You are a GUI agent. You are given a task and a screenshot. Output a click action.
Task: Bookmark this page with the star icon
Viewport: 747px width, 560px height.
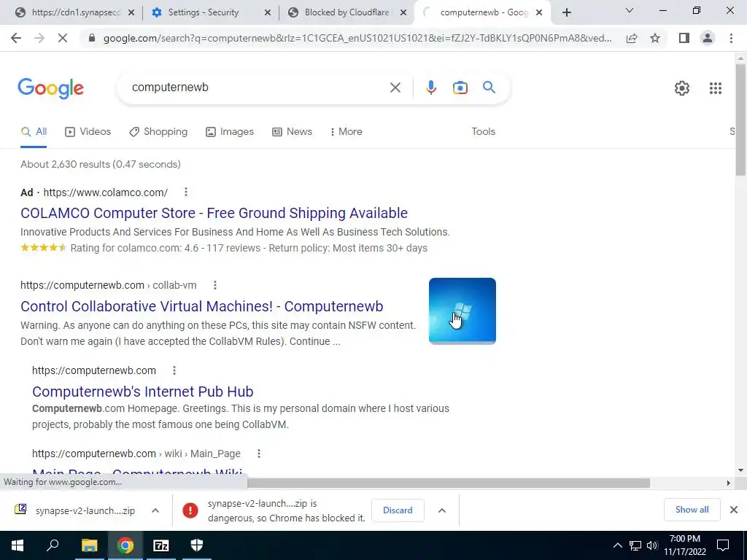point(655,38)
